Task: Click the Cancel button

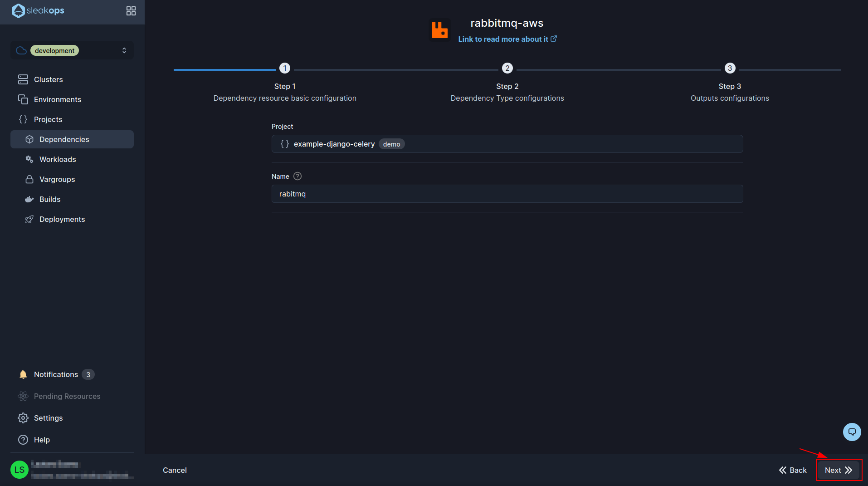Action: pos(175,470)
